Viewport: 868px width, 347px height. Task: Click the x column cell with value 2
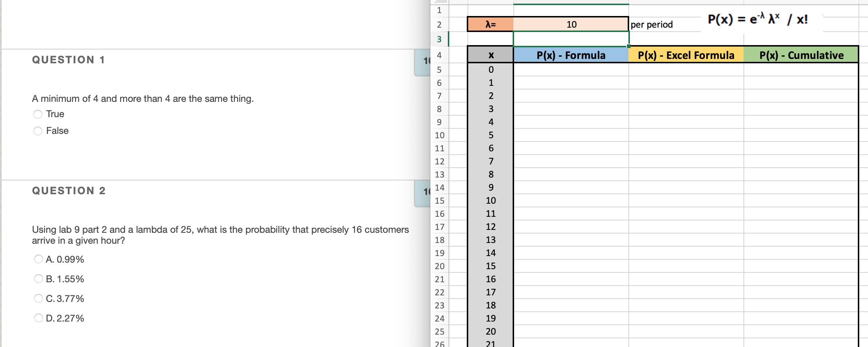pos(490,96)
